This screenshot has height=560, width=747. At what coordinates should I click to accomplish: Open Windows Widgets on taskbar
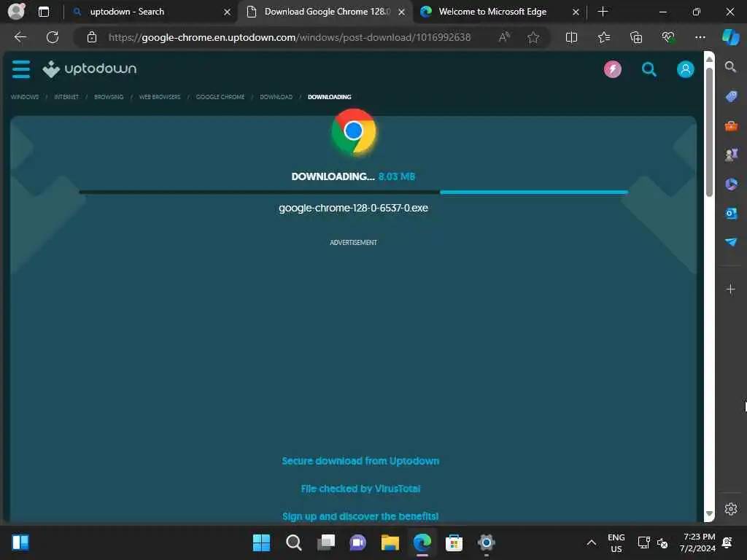point(20,542)
